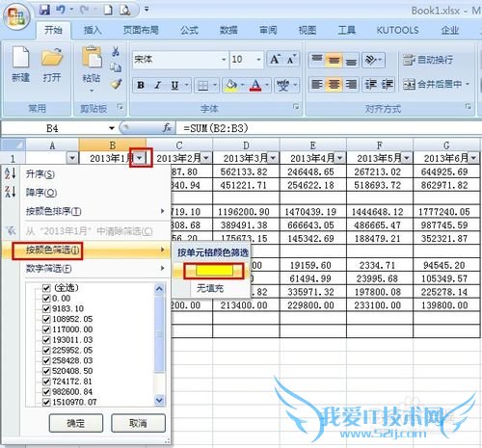Uncheck the 117000.00 filter checkbox
Image resolution: width=482 pixels, height=448 pixels.
pyautogui.click(x=46, y=329)
